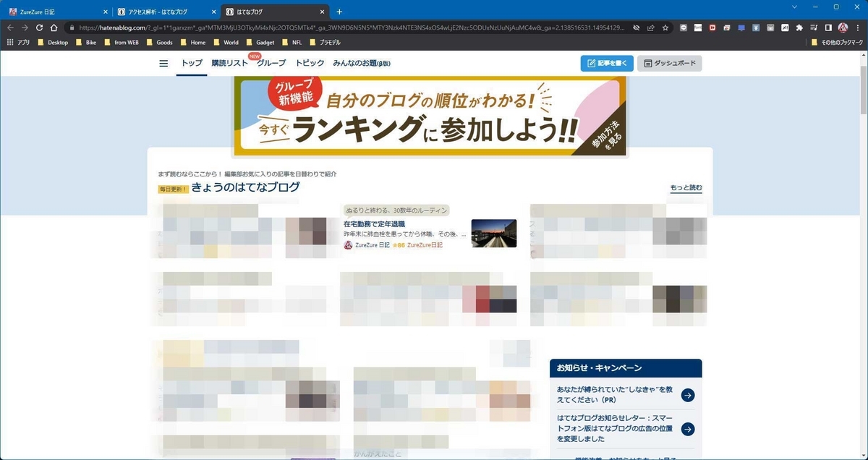Click the 記事を書く button
Image resolution: width=868 pixels, height=460 pixels.
(607, 64)
